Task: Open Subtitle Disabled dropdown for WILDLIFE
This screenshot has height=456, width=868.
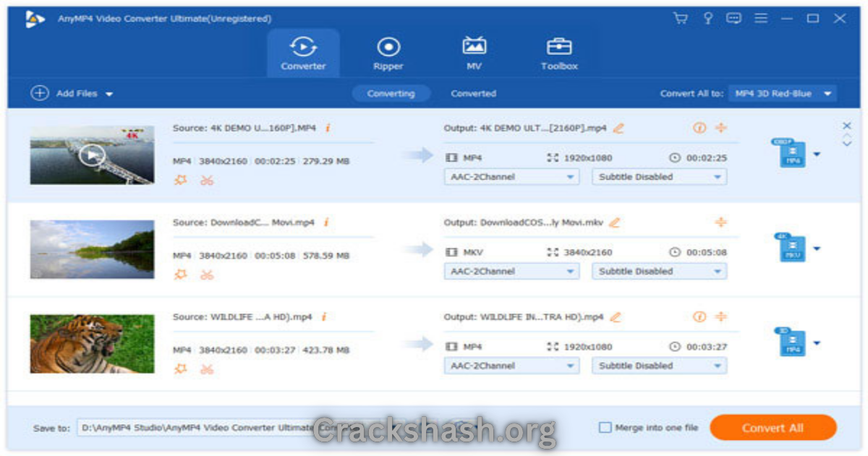Action: click(x=660, y=366)
